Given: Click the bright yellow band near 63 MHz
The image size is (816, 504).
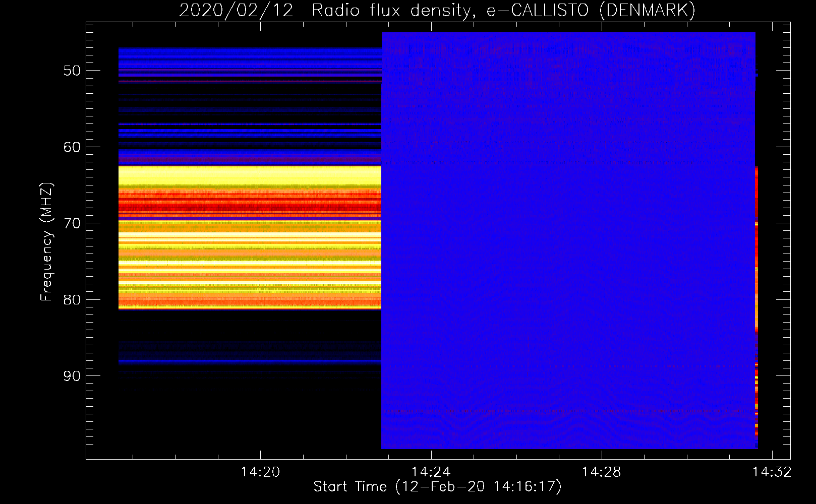Looking at the screenshot, I should coord(250,175).
